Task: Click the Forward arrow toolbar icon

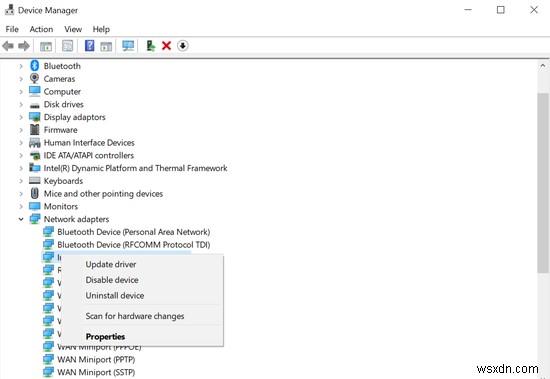Action: tap(24, 46)
